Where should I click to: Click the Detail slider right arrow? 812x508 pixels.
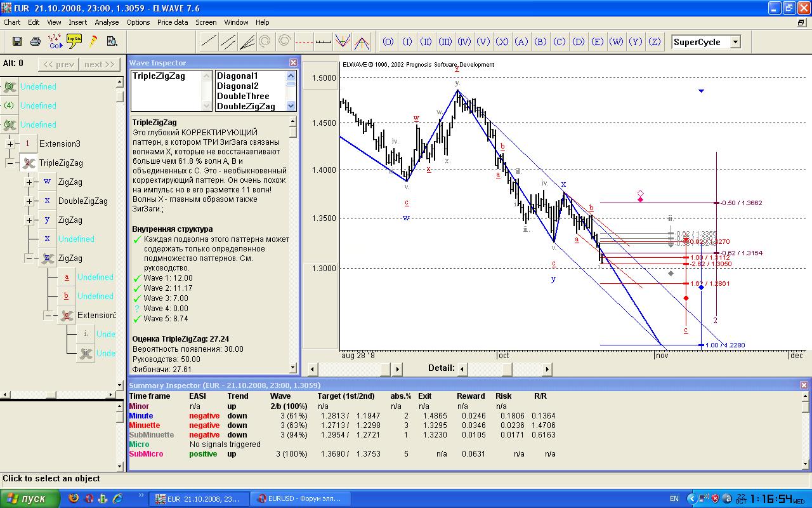(x=547, y=369)
